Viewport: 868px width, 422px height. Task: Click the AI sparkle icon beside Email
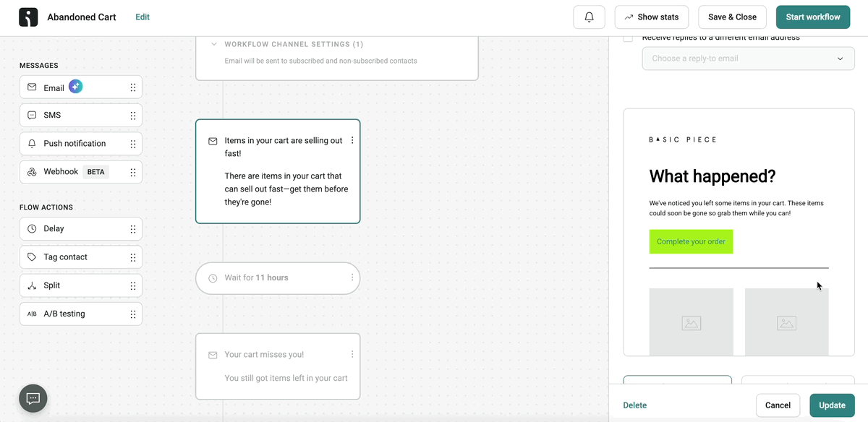[x=76, y=87]
